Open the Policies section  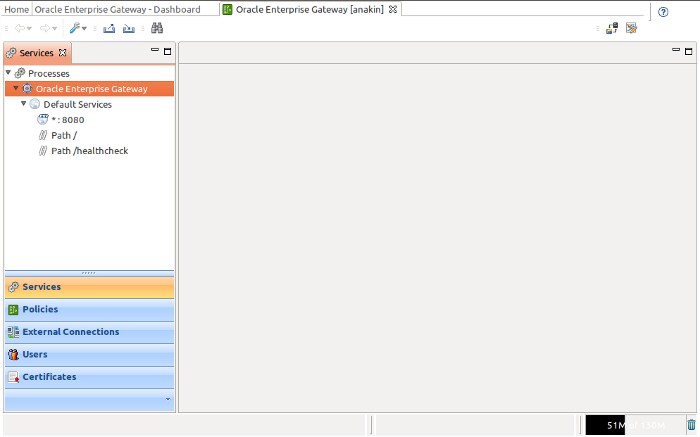pyautogui.click(x=89, y=310)
